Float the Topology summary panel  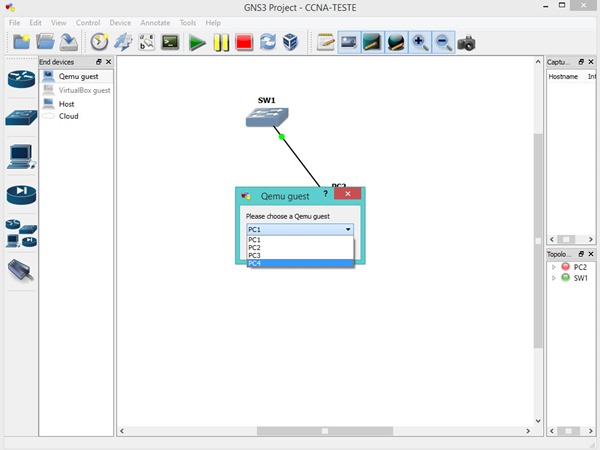click(x=581, y=254)
